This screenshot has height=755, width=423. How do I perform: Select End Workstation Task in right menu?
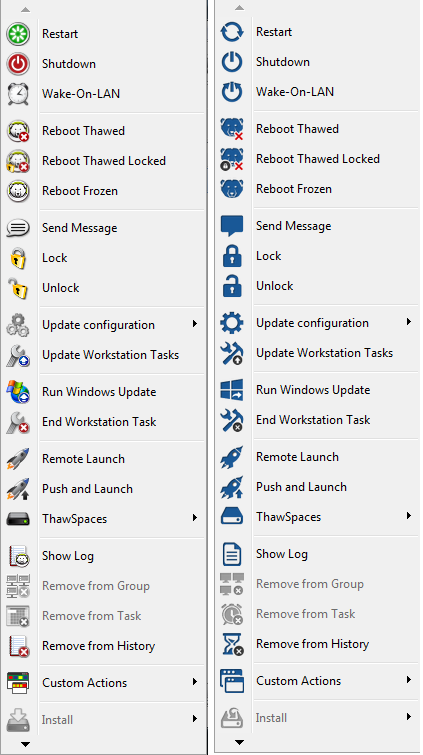pyautogui.click(x=313, y=420)
